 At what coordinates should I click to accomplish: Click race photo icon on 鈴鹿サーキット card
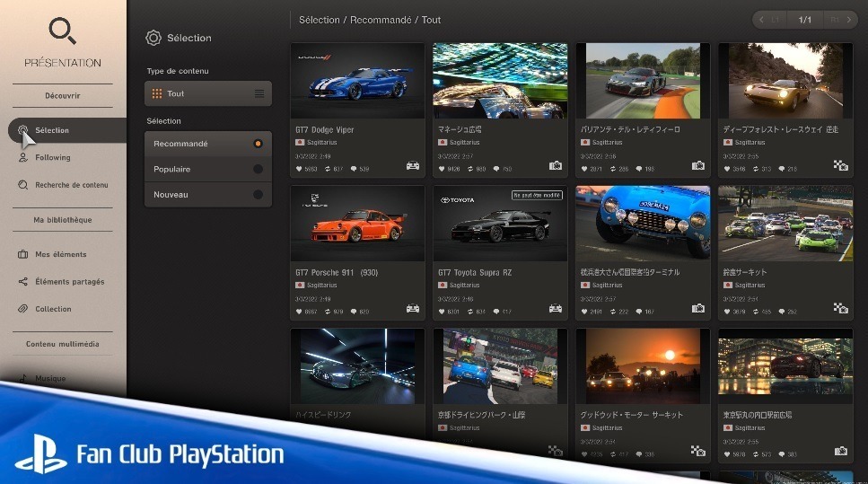840,308
